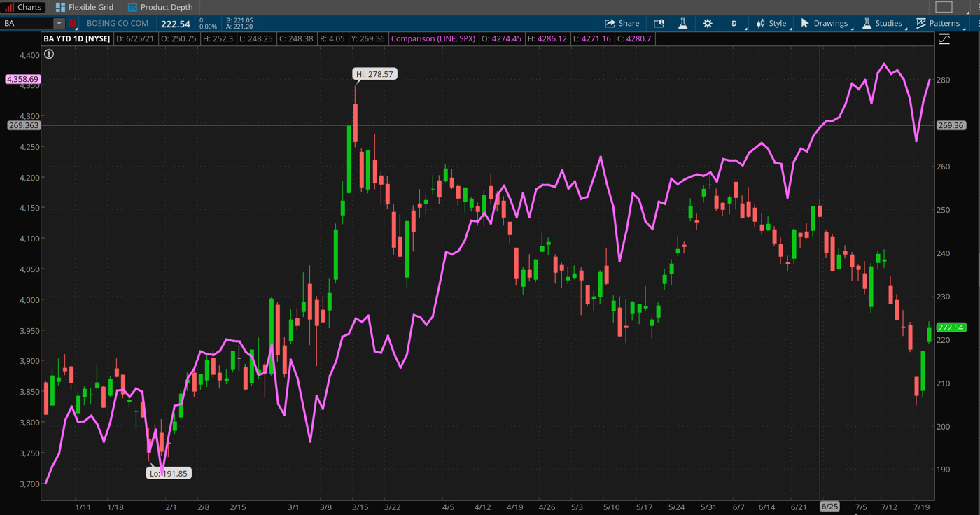The height and width of the screenshot is (515, 980).
Task: Click the 4,400 label on the left axis
Action: coord(29,55)
